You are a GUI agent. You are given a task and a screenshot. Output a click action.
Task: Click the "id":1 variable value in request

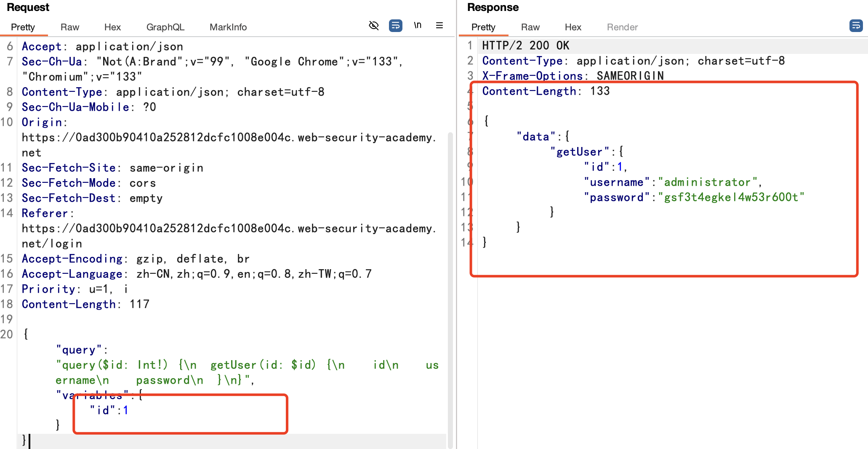click(125, 410)
